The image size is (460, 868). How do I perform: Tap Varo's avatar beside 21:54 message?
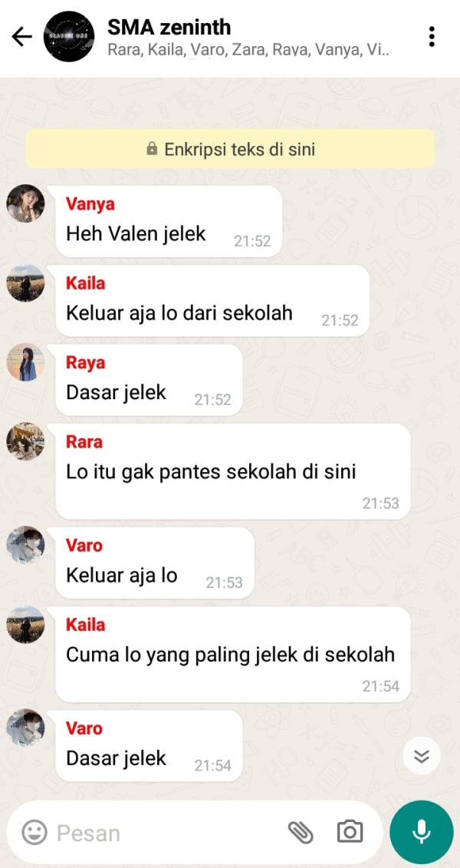click(x=25, y=728)
